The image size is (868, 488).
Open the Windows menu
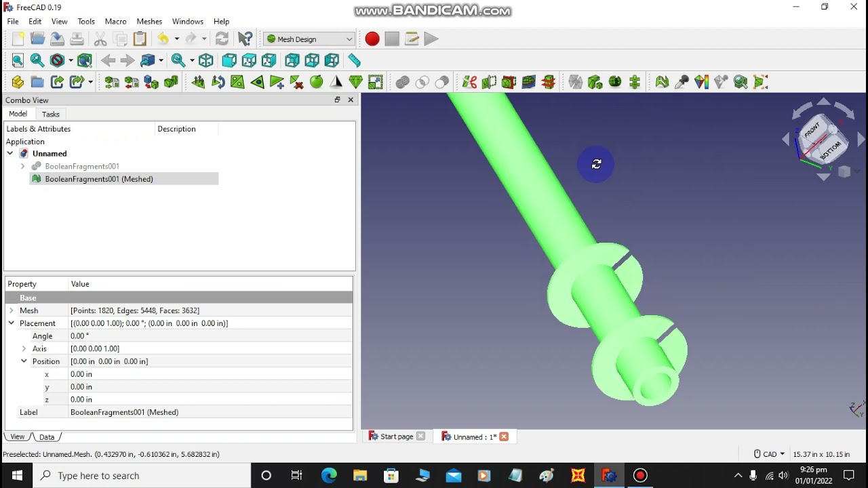click(188, 22)
